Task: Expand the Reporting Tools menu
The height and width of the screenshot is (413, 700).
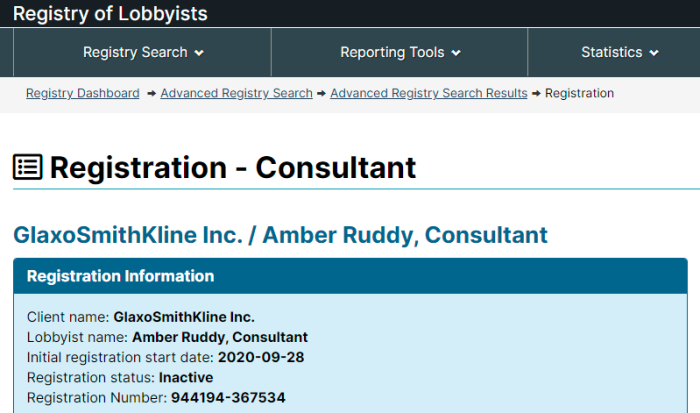Action: [x=400, y=52]
